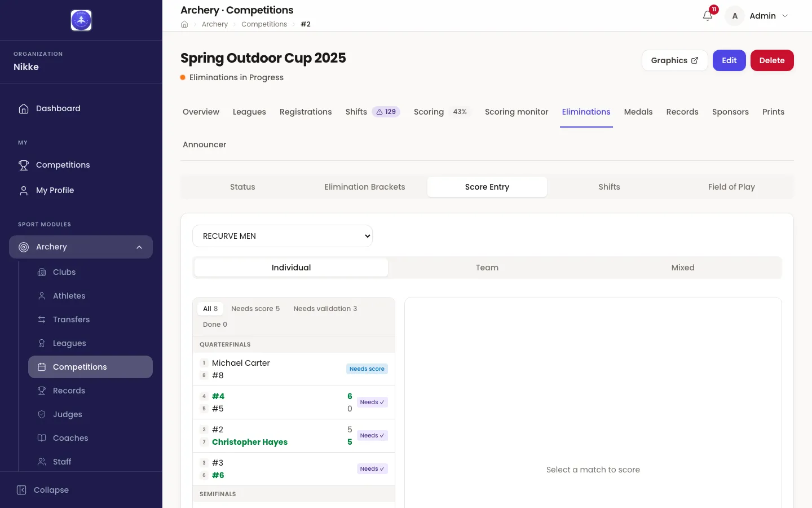
Task: Click the Clubs building icon
Action: [x=42, y=272]
